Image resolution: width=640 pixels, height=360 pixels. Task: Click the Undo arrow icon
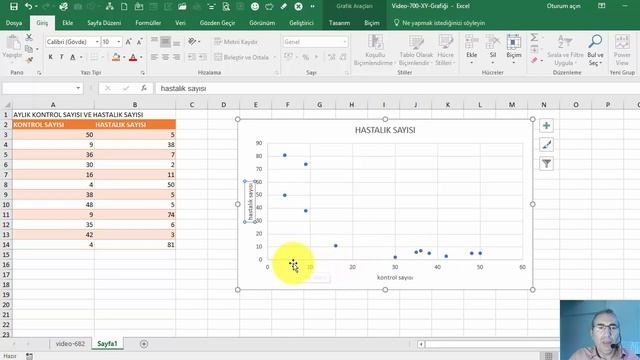click(28, 6)
